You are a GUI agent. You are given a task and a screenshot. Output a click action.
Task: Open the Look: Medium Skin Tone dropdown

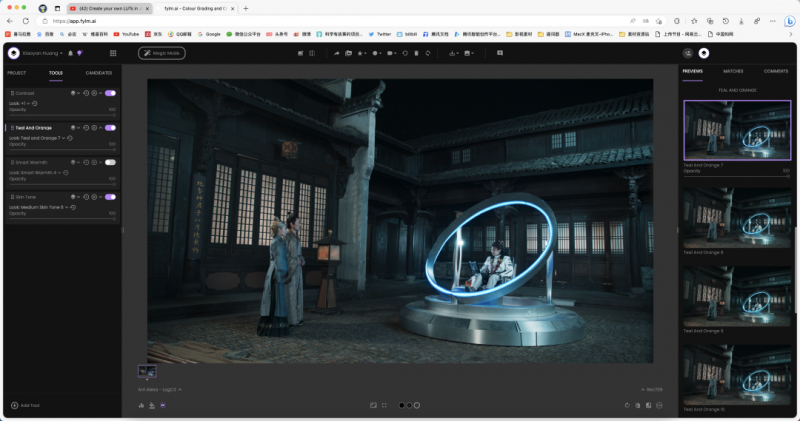(39, 208)
